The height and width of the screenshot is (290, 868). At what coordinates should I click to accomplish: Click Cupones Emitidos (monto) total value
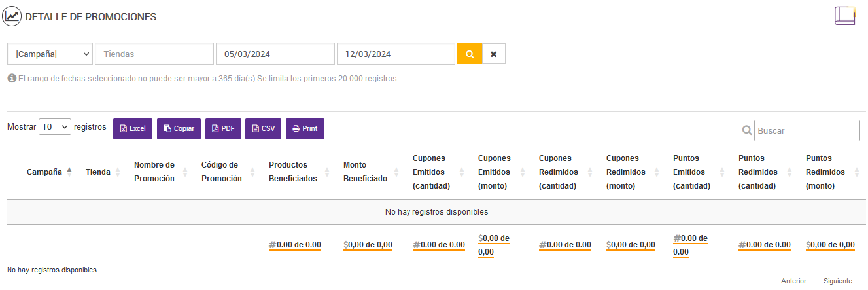[x=494, y=245]
